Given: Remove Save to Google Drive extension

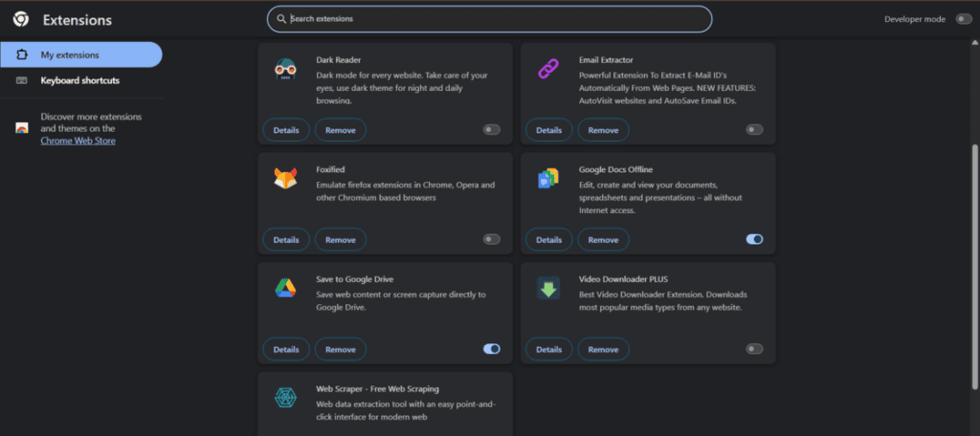Looking at the screenshot, I should coord(341,349).
